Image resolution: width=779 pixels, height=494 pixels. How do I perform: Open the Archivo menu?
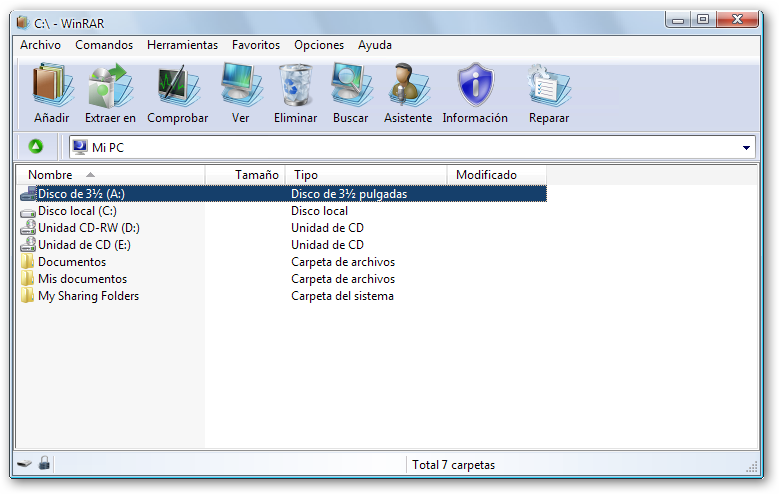40,45
